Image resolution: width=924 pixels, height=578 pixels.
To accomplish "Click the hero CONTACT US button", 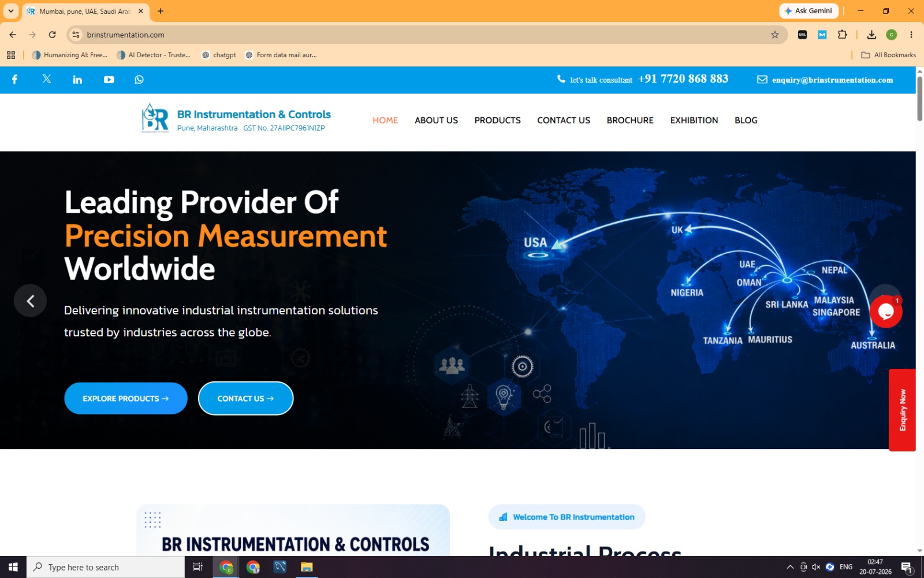I will pyautogui.click(x=245, y=398).
